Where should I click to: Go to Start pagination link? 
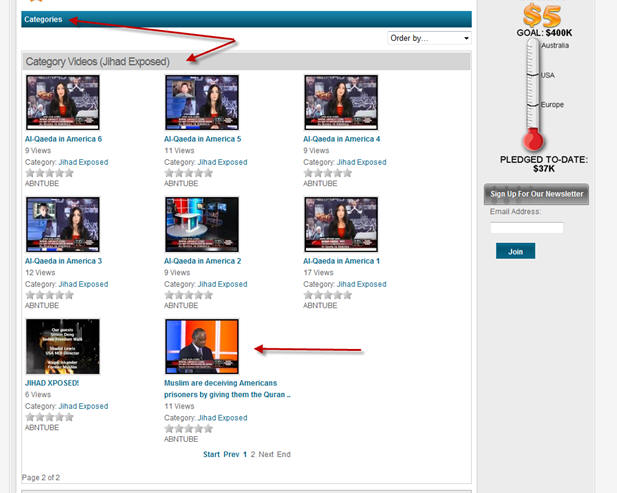click(211, 454)
